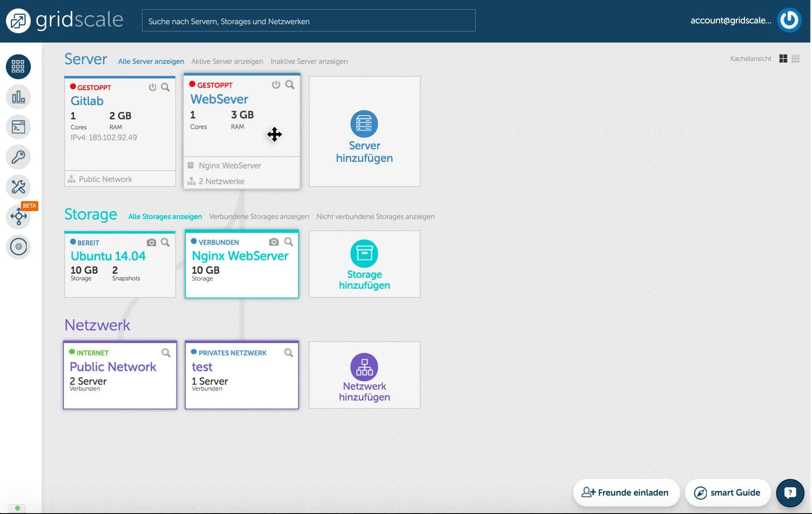812x514 pixels.
Task: Toggle power state of WebSever server
Action: [x=275, y=85]
